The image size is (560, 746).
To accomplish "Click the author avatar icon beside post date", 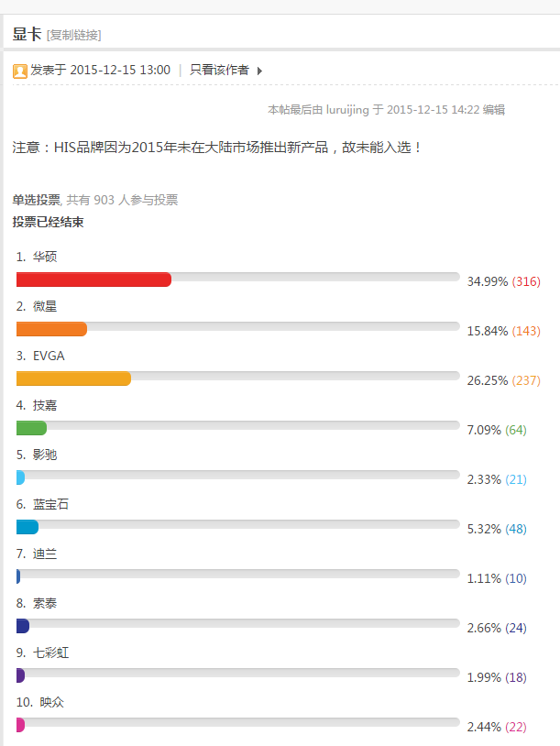I will pyautogui.click(x=20, y=71).
